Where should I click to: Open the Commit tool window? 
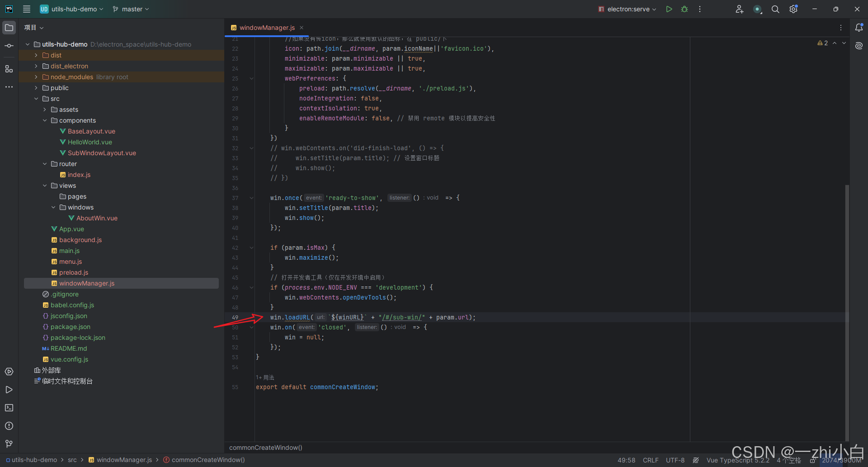(x=9, y=46)
